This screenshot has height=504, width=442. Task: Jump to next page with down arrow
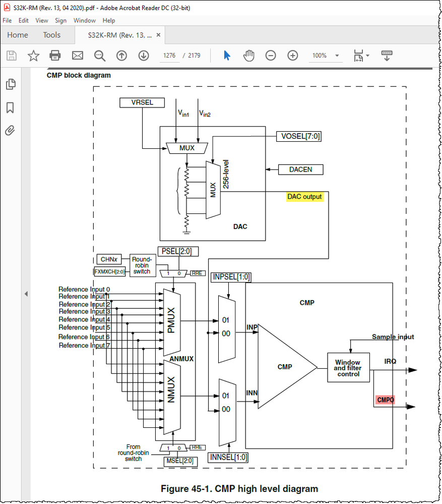click(x=144, y=55)
